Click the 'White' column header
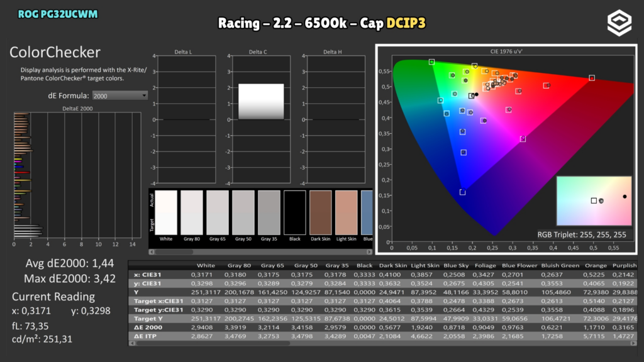 (206, 266)
